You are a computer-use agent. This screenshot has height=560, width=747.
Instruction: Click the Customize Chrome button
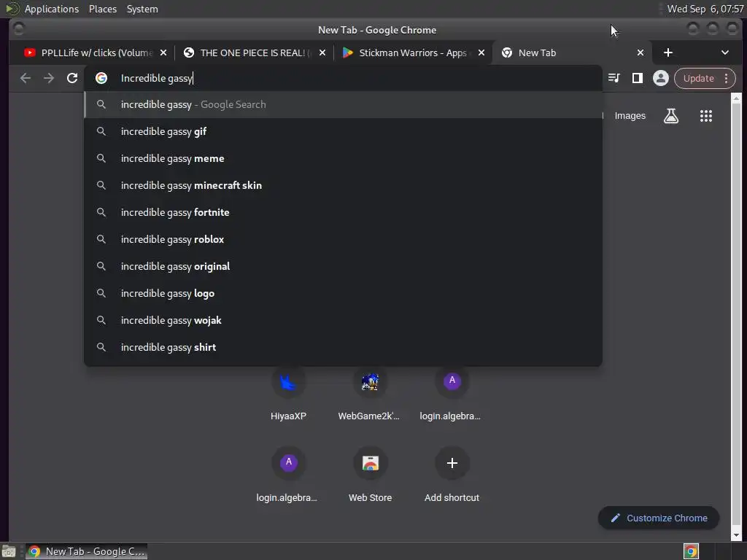(659, 518)
